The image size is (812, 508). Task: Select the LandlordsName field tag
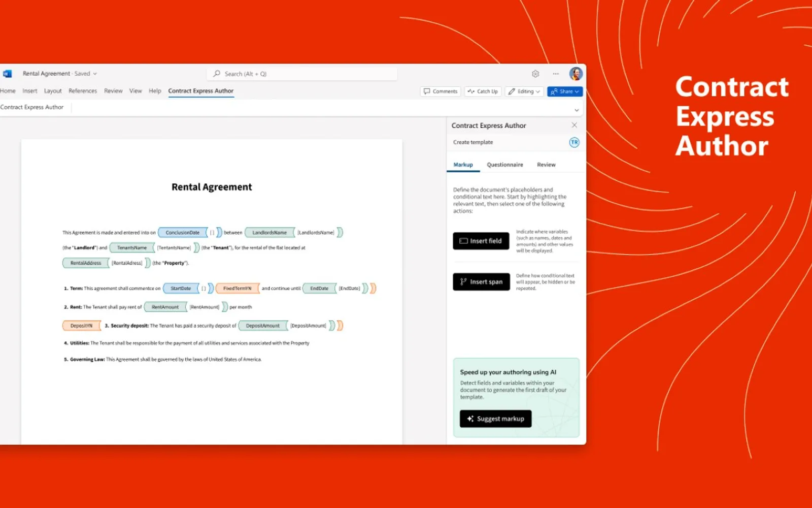269,232
